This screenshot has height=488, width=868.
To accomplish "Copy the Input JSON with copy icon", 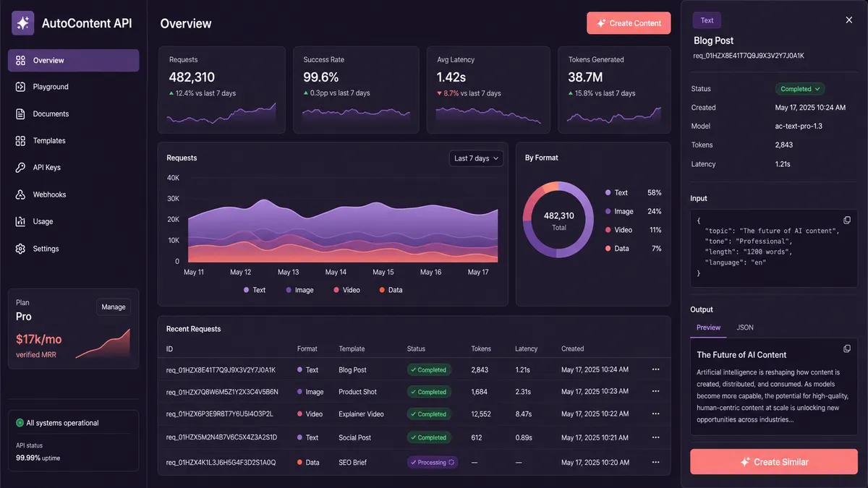I will (x=847, y=220).
